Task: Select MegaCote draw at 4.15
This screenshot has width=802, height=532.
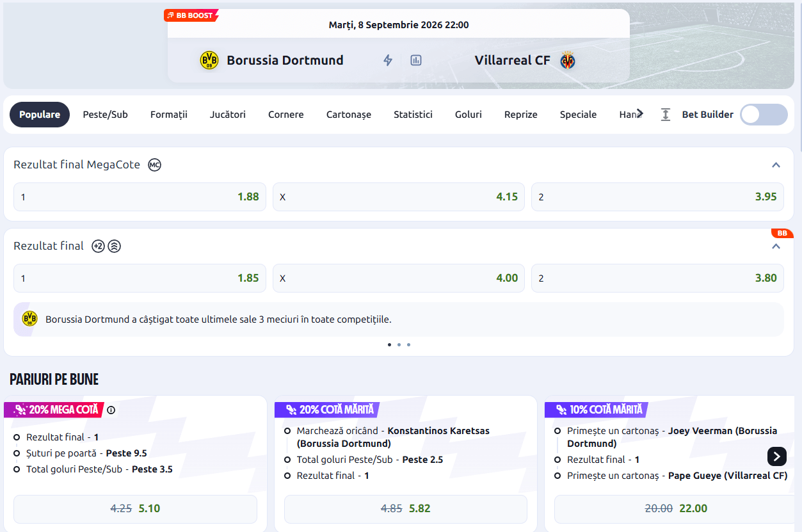Action: (x=399, y=197)
